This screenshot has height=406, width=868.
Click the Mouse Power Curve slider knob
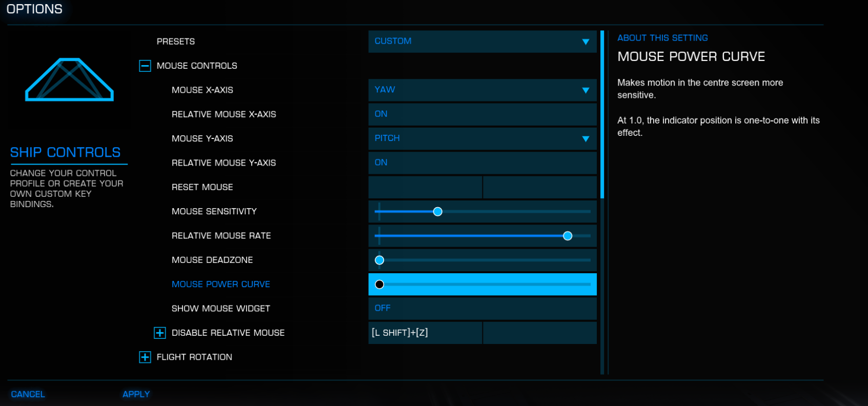[379, 285]
